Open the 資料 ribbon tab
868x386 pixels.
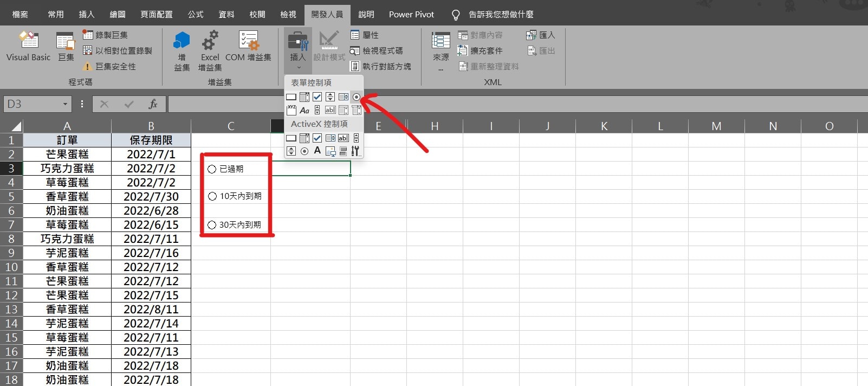[226, 14]
